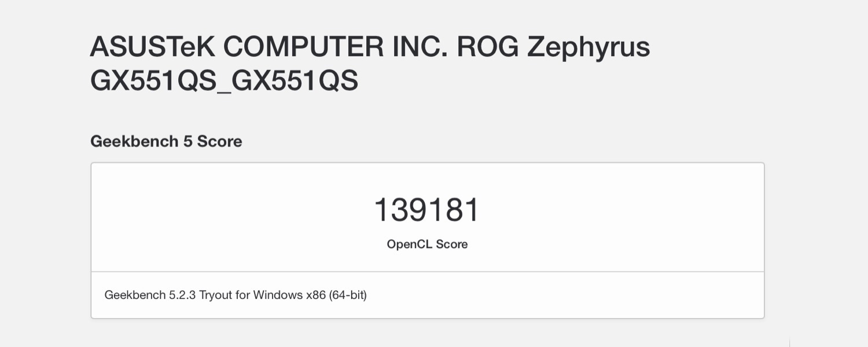This screenshot has width=868, height=347.
Task: Click the word Windows in the footer
Action: pyautogui.click(x=278, y=295)
